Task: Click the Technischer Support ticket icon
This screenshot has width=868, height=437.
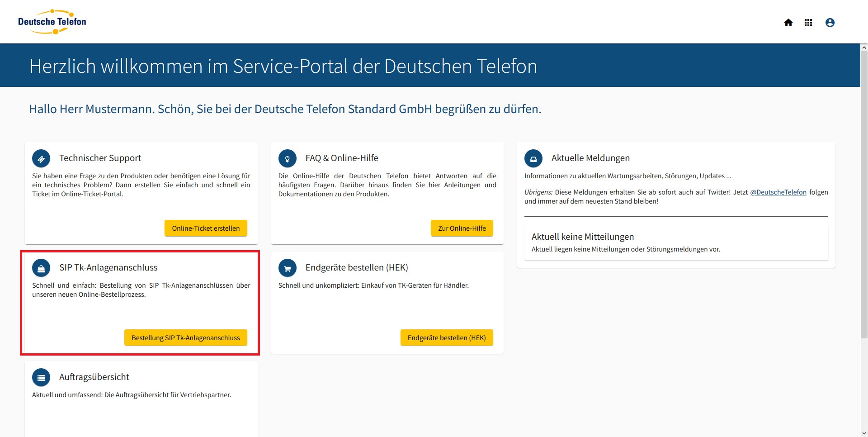Action: [41, 159]
